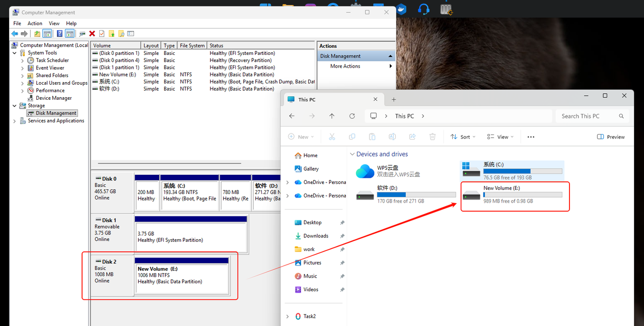Collapse the System Tools tree node

pos(14,53)
